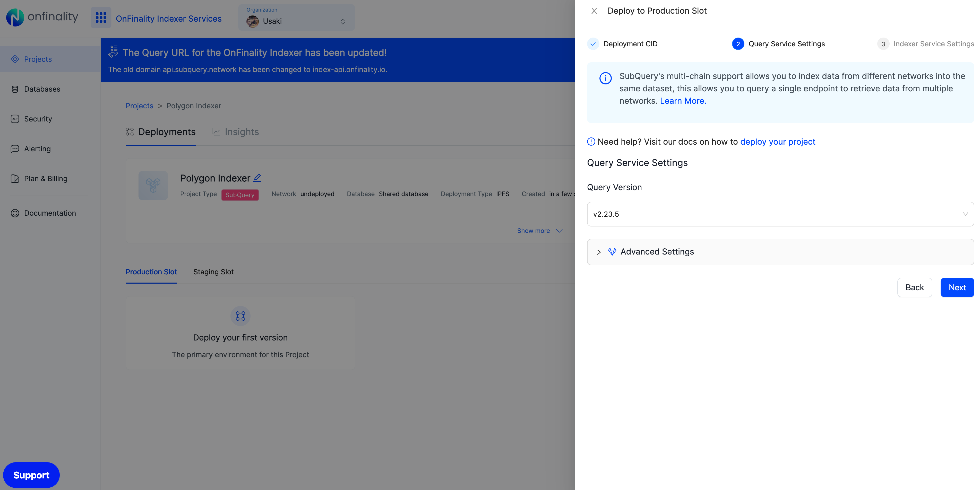Click the onfinality logo

[x=42, y=17]
